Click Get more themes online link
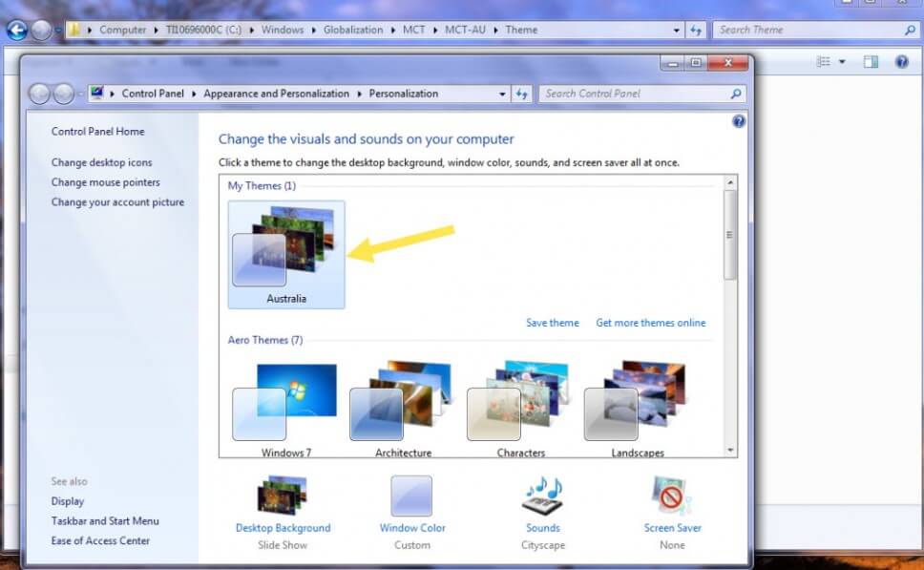Screen dimensions: 924x570 [x=651, y=323]
